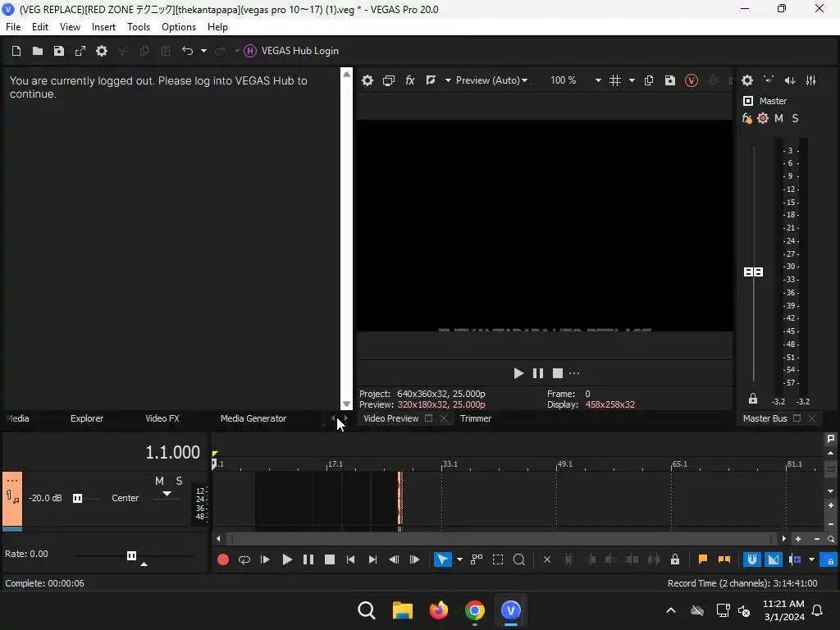The height and width of the screenshot is (630, 840).
Task: Pause in the Video Preview window
Action: tap(538, 373)
